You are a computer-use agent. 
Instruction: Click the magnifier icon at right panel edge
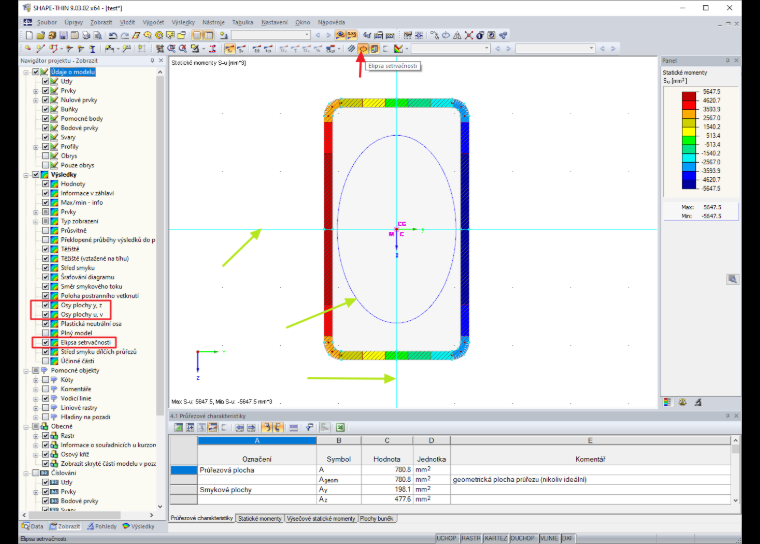[732, 279]
